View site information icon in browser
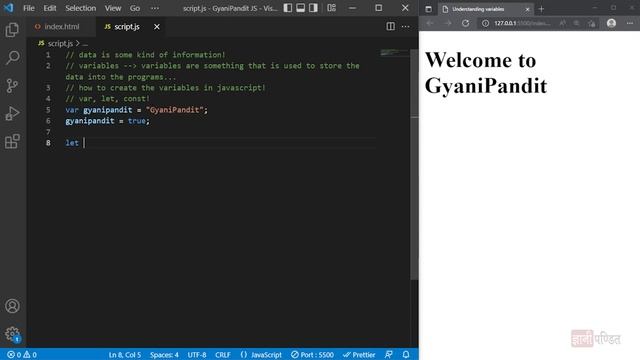The height and width of the screenshot is (360, 640). pyautogui.click(x=485, y=23)
